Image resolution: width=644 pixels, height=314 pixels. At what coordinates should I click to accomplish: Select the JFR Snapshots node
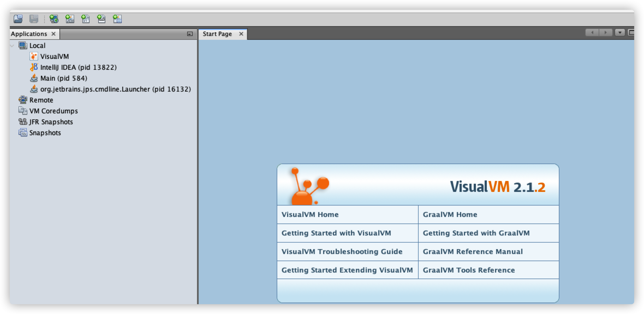[51, 122]
